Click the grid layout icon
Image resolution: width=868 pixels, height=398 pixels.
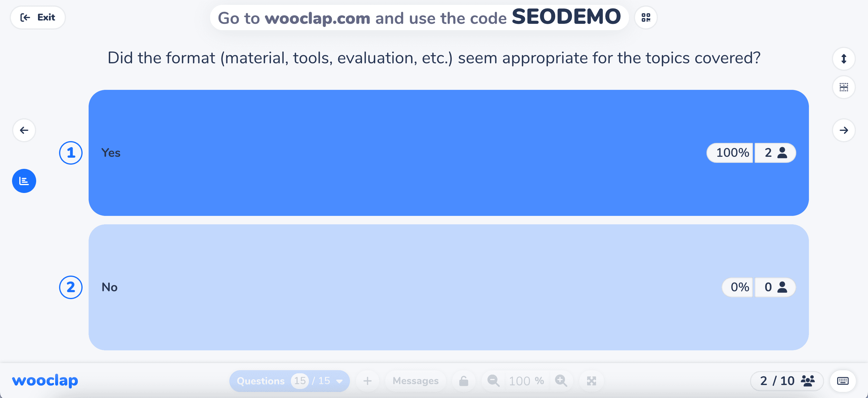tap(843, 87)
